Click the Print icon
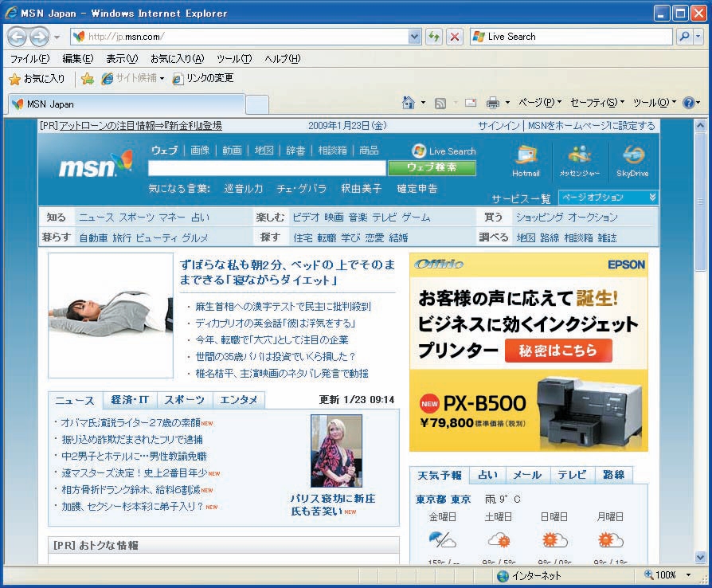Screen dimensions: 712x588 [x=493, y=103]
